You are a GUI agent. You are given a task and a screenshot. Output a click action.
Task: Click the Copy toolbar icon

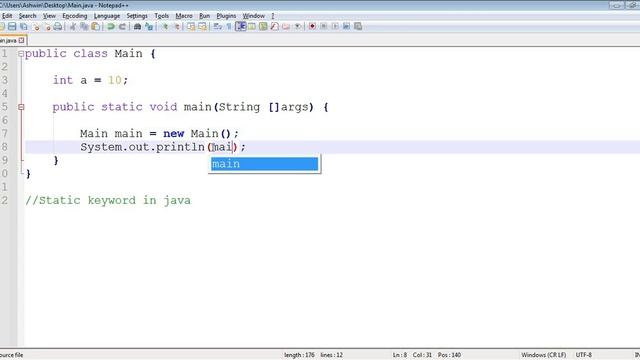(84, 27)
